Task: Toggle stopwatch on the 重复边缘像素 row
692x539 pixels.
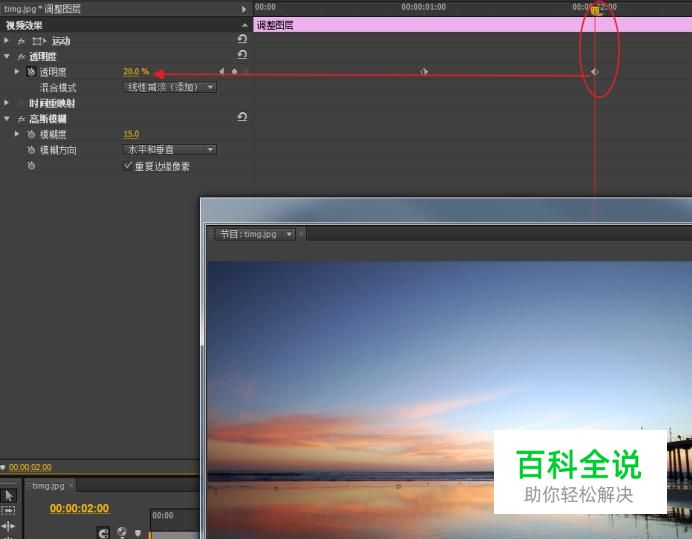Action: [31, 166]
